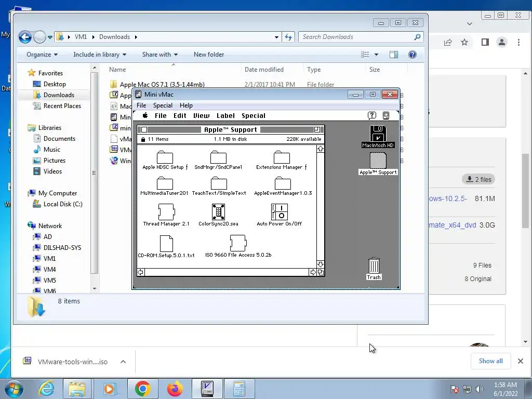The image size is (532, 399).
Task: Expand the Downloads breadcrumb arrow
Action: (x=136, y=37)
